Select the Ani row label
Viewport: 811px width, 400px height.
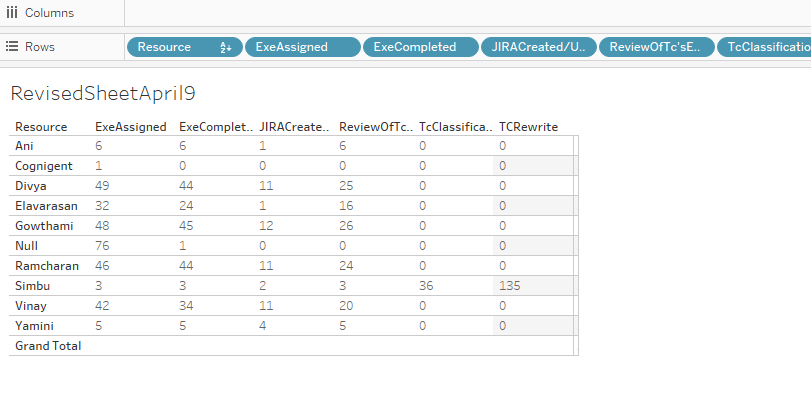pyautogui.click(x=24, y=146)
